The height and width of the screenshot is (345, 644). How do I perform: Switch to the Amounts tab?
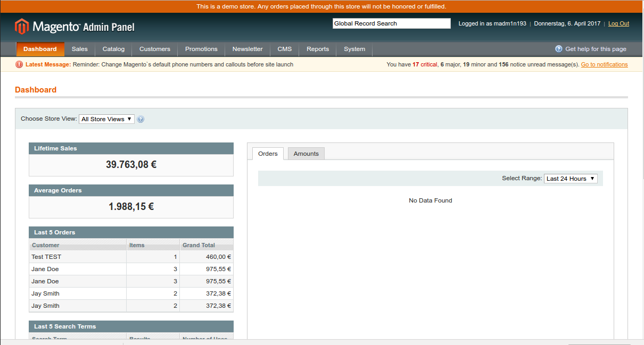(x=306, y=154)
